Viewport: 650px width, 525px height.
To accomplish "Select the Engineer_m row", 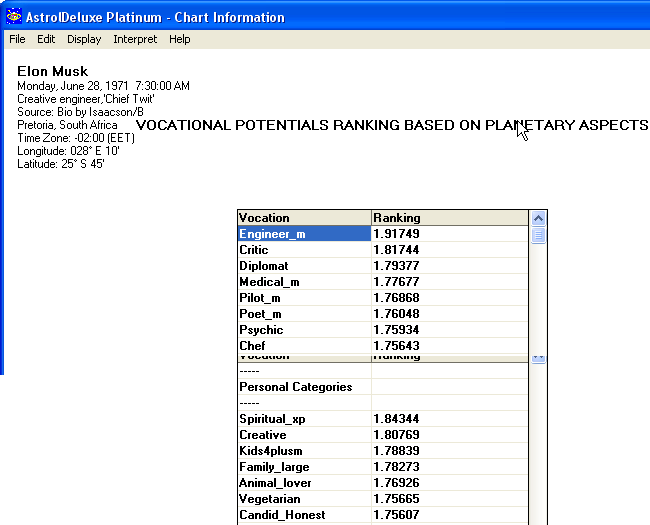I will [x=383, y=234].
